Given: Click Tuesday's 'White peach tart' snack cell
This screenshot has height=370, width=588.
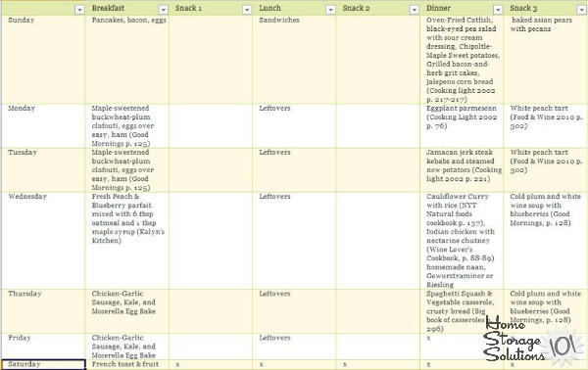Looking at the screenshot, I should coord(546,170).
